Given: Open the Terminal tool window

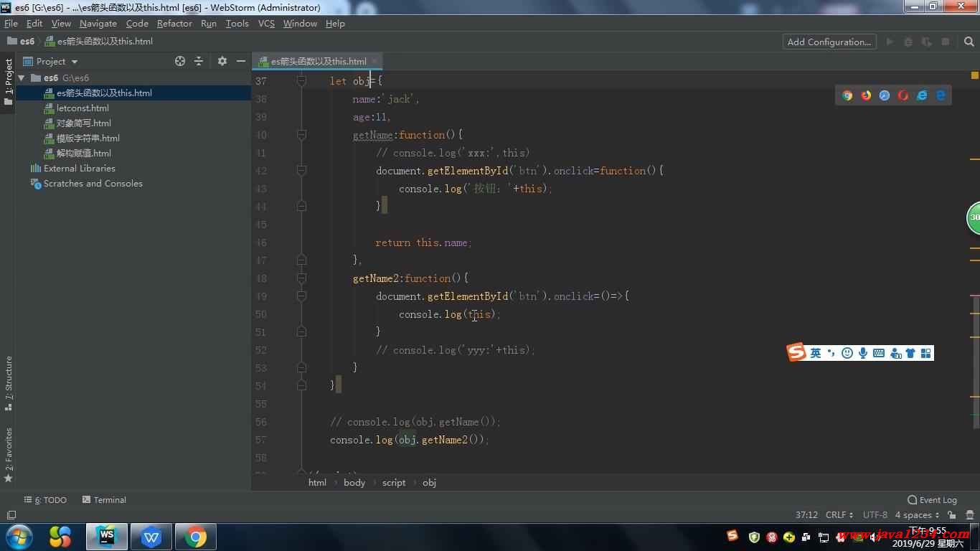Looking at the screenshot, I should pyautogui.click(x=104, y=500).
